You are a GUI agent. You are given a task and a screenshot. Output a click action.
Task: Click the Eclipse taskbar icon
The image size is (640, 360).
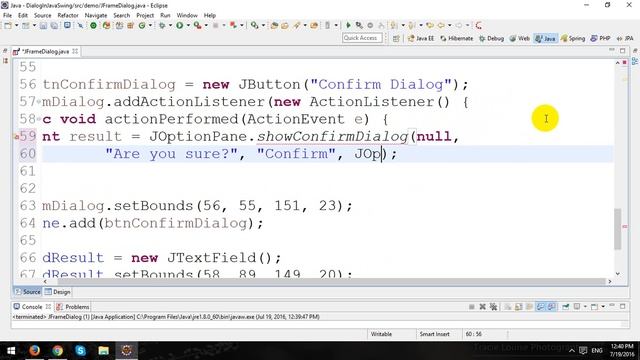pyautogui.click(x=127, y=350)
